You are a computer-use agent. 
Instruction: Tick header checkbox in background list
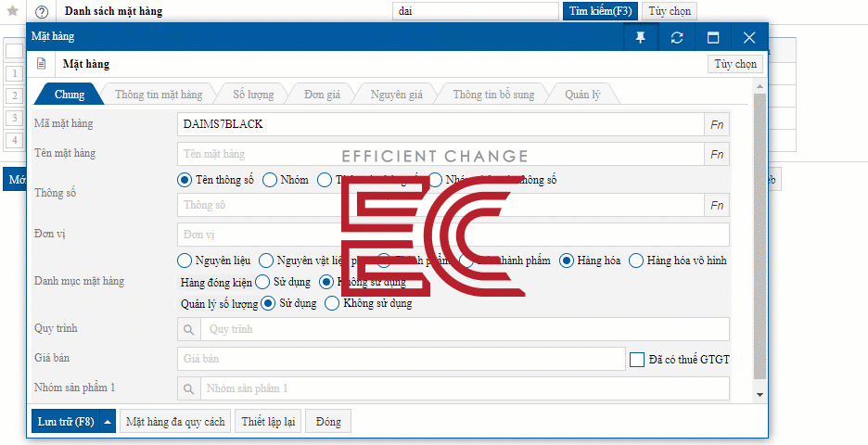pos(15,51)
